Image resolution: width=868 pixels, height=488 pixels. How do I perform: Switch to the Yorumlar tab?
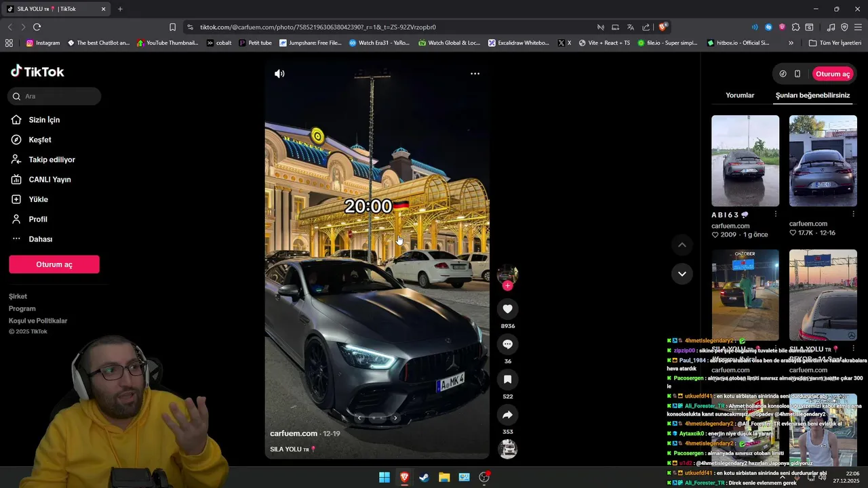[740, 96]
